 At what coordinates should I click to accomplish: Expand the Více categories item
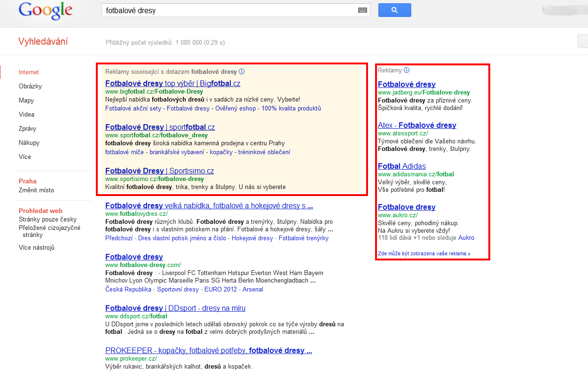[25, 157]
